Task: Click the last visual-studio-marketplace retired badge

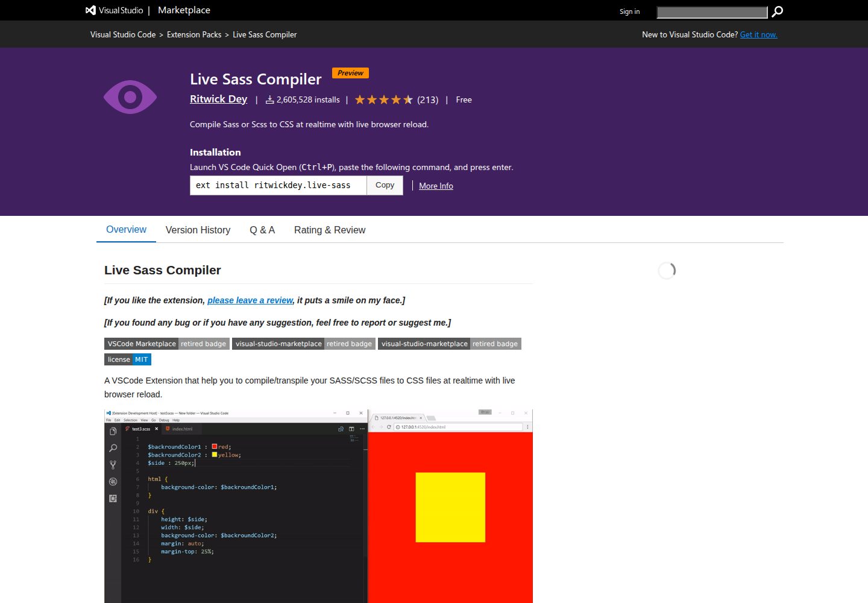Action: pos(450,344)
